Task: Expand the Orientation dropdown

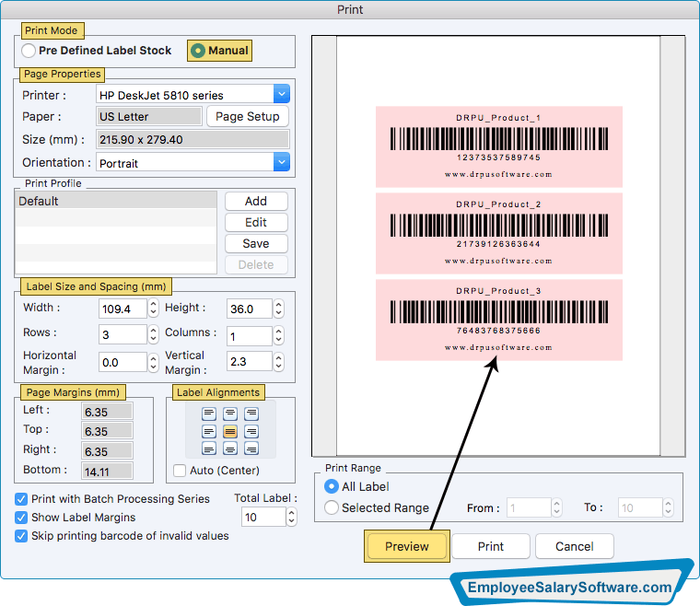Action: pos(282,163)
